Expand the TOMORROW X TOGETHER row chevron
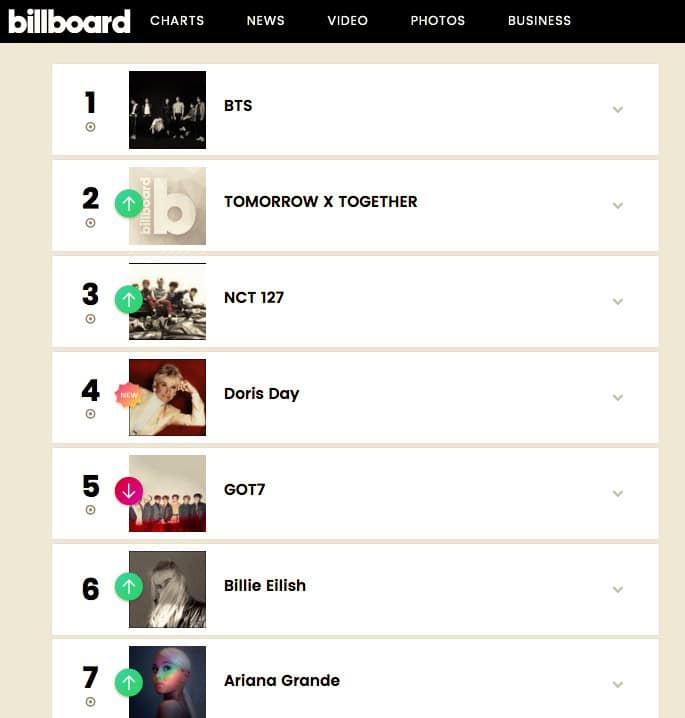Viewport: 685px width, 718px height. click(617, 205)
